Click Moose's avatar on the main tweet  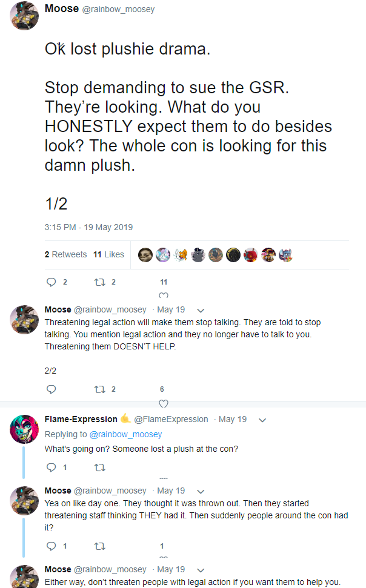[x=25, y=16]
